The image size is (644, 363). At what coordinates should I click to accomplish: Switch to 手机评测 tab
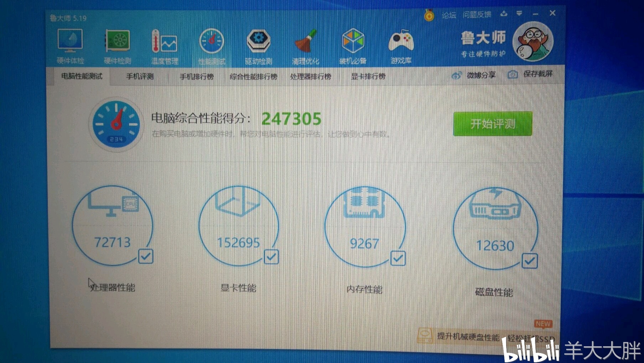[140, 76]
